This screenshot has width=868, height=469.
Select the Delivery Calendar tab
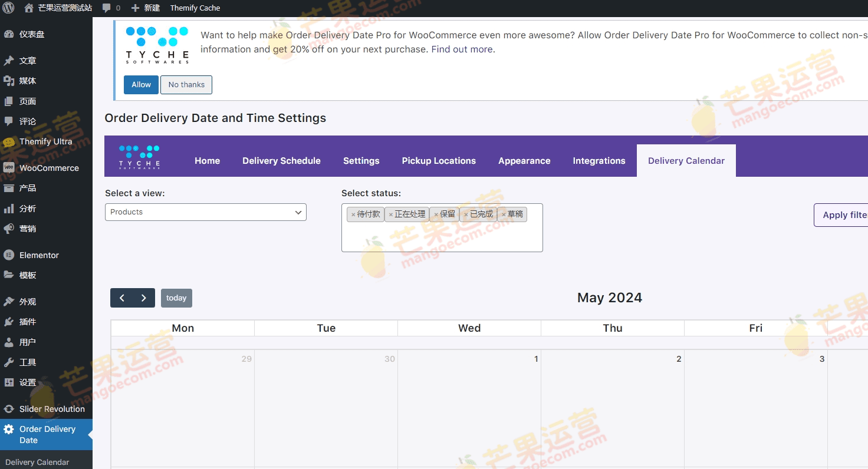686,161
